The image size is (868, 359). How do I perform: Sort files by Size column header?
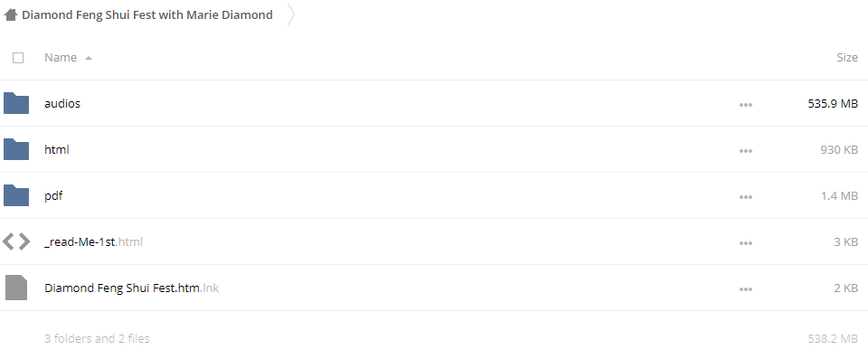[x=847, y=58]
